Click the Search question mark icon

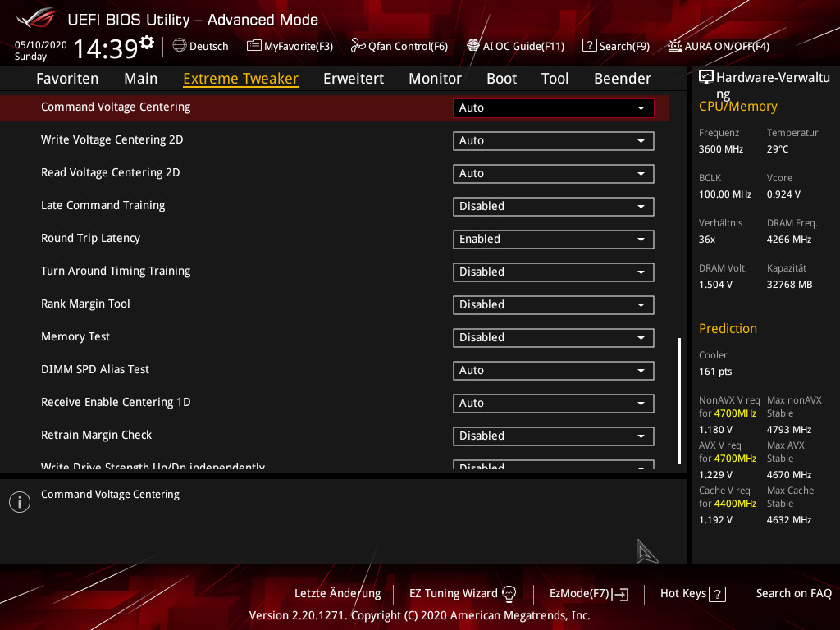point(589,46)
